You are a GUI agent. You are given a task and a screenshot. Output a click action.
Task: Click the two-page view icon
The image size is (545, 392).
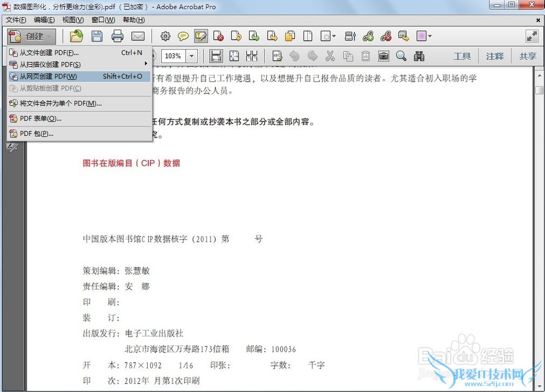coord(252,56)
